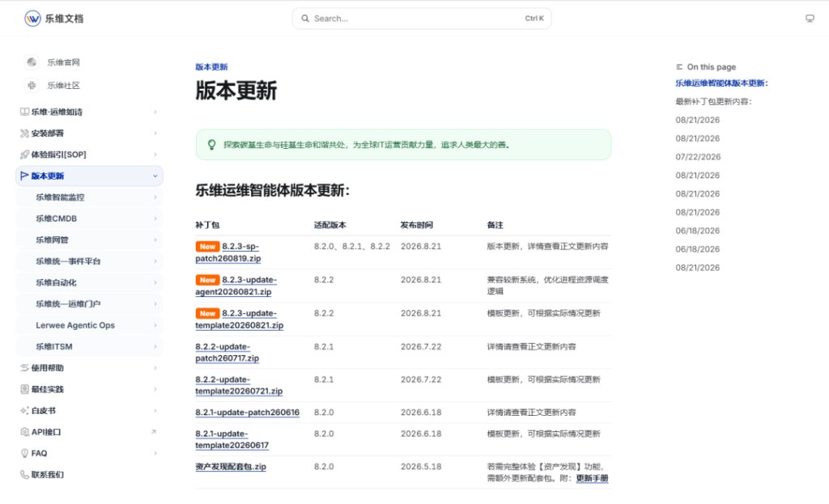Screen dimensions: 829x504
Task: Click the 8.2.0、8.2.1、8.2.2 version cell
Action: pos(352,247)
